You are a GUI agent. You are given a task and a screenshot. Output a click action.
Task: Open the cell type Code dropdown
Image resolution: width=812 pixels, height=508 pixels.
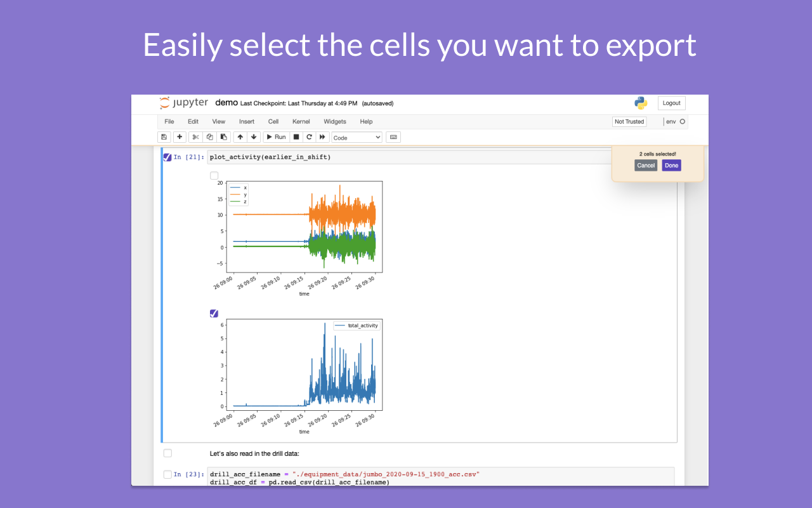[x=357, y=137]
